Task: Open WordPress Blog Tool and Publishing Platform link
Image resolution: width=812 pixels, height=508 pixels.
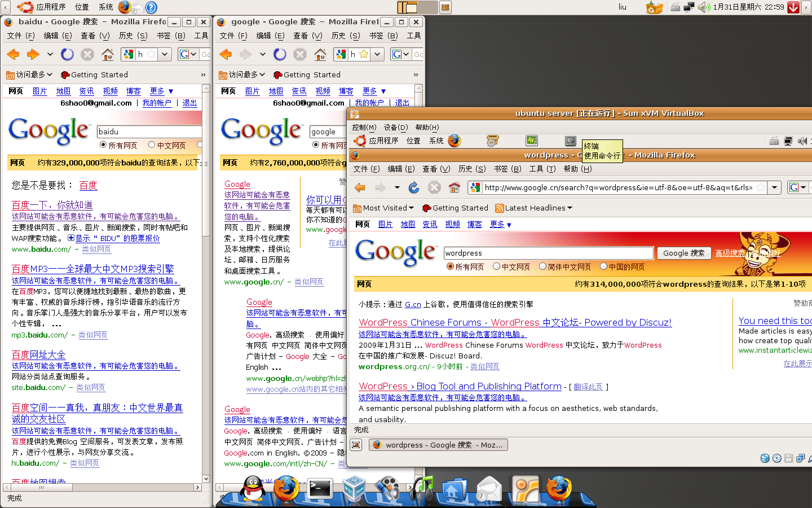Action: (x=460, y=386)
